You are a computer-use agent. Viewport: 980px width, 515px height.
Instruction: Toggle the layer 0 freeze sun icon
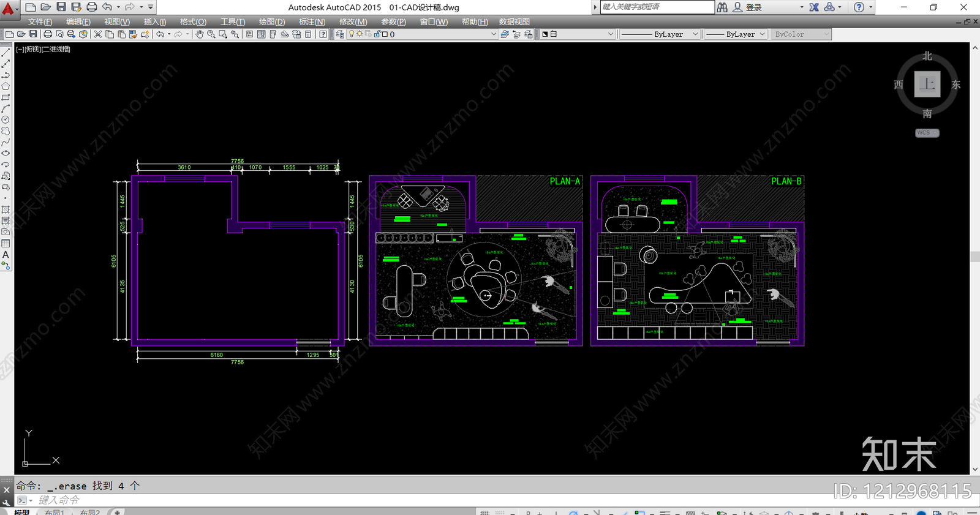360,34
